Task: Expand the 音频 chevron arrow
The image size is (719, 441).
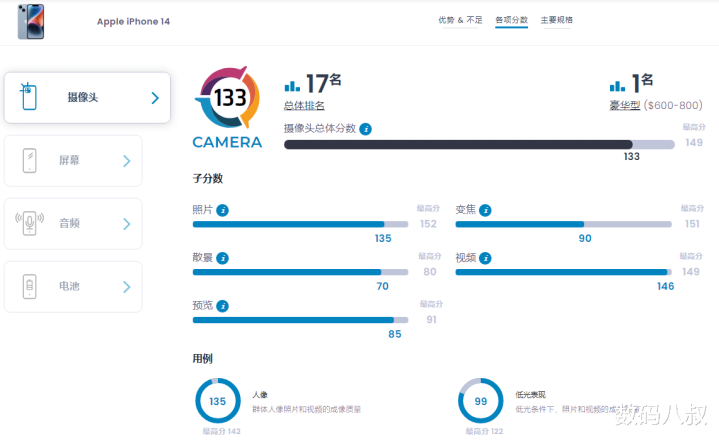Action: [127, 224]
